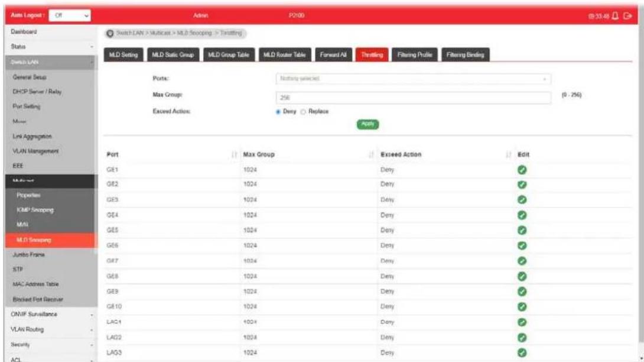This screenshot has height=362, width=644.
Task: Select the Replace exceed action radio
Action: click(303, 112)
